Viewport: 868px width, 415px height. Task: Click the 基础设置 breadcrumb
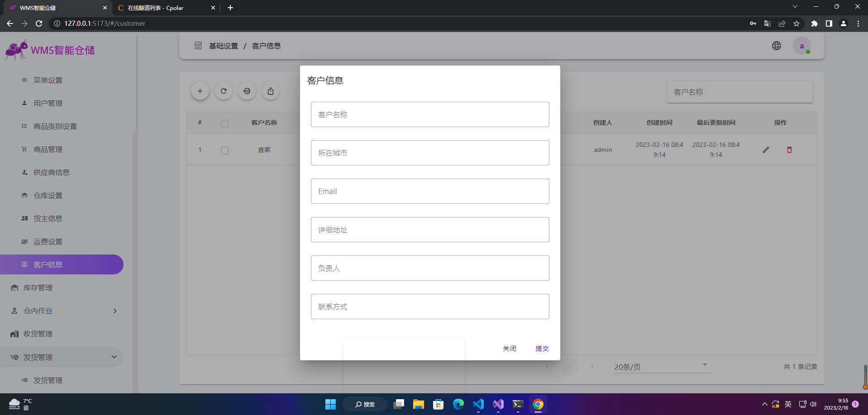tap(224, 46)
